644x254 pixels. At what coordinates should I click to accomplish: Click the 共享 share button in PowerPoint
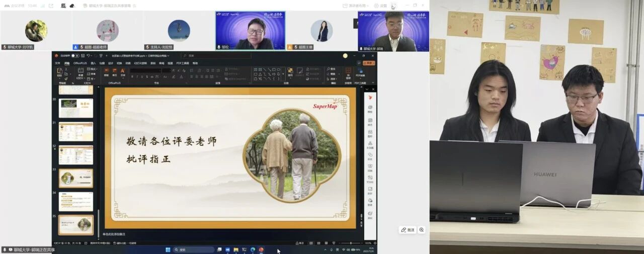tap(370, 63)
